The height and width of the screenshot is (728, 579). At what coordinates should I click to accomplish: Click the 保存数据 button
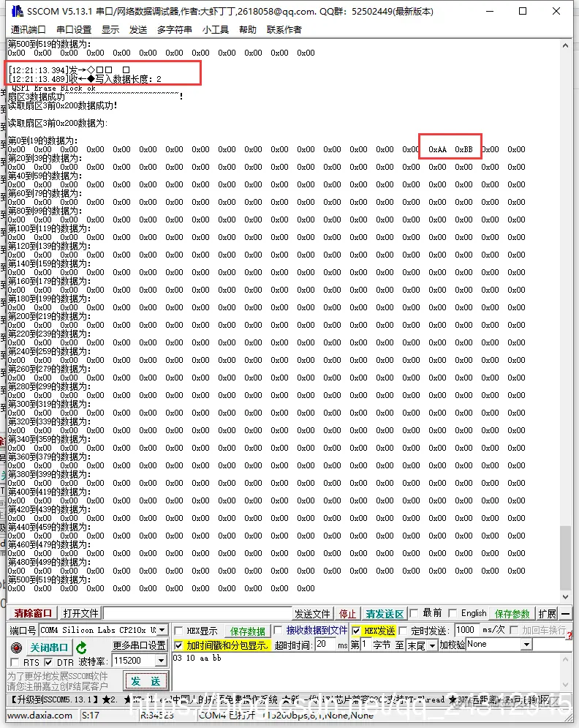pos(247,631)
